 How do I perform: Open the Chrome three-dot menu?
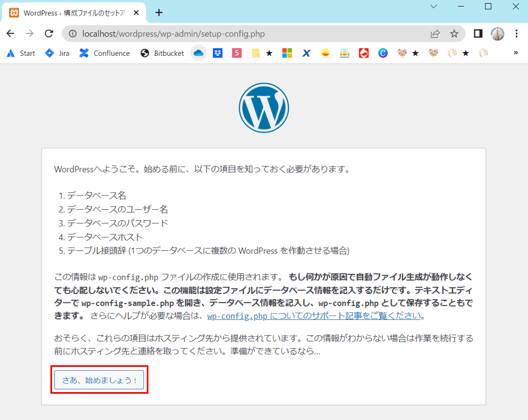[516, 33]
